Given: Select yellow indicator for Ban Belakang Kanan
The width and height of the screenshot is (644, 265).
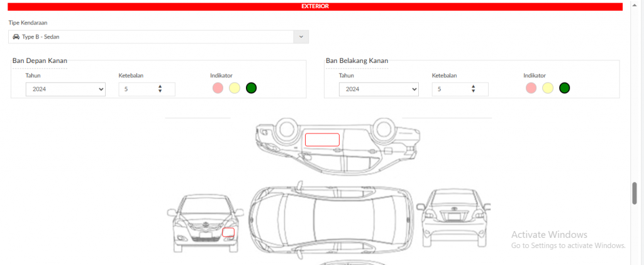Looking at the screenshot, I should (548, 88).
